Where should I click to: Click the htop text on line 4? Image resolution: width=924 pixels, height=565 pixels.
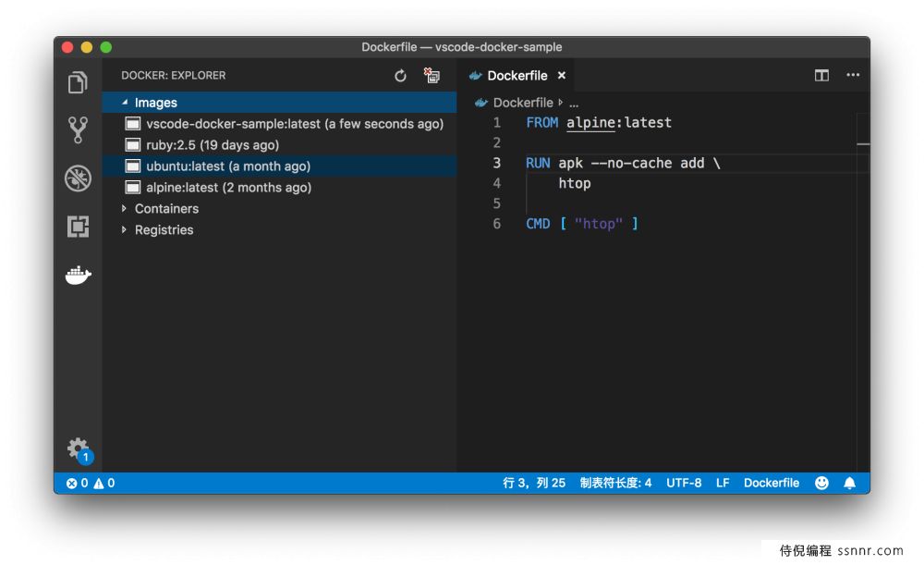coord(575,183)
